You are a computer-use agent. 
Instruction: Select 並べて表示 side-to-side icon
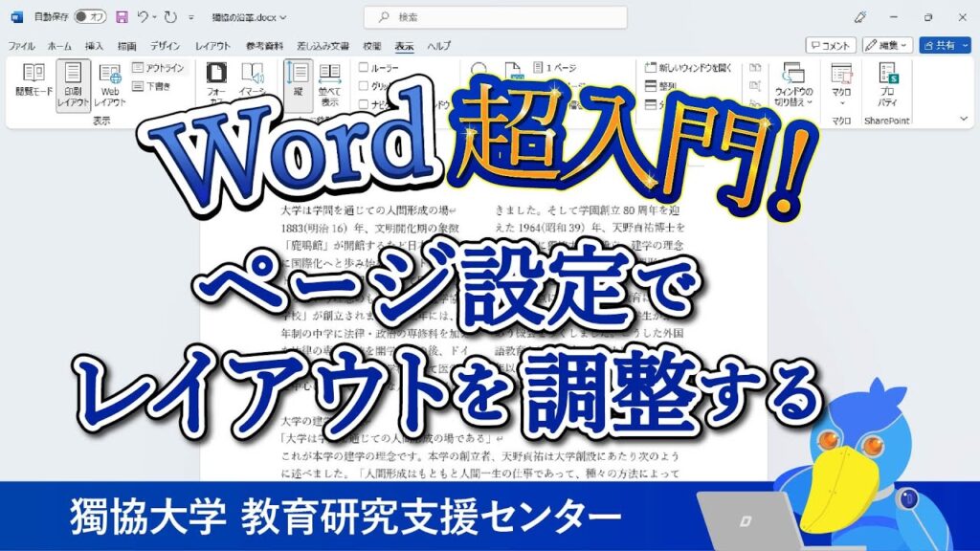(x=330, y=84)
